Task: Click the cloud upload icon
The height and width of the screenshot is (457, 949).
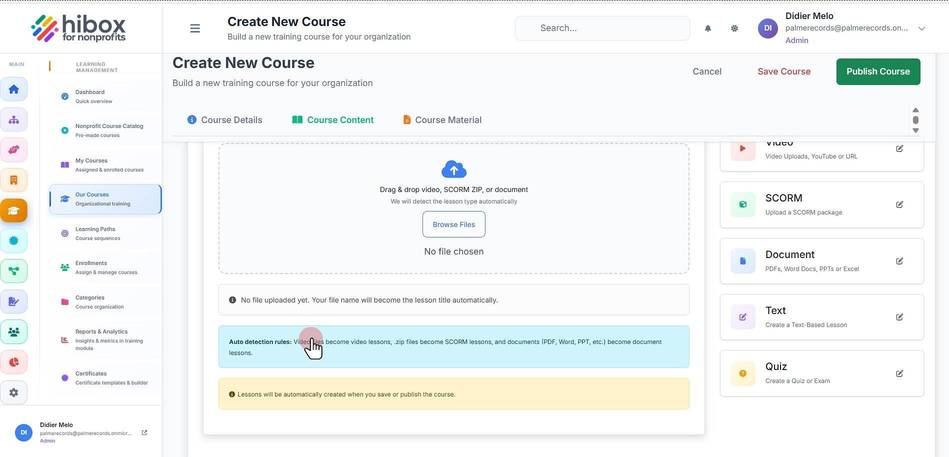Action: click(454, 169)
